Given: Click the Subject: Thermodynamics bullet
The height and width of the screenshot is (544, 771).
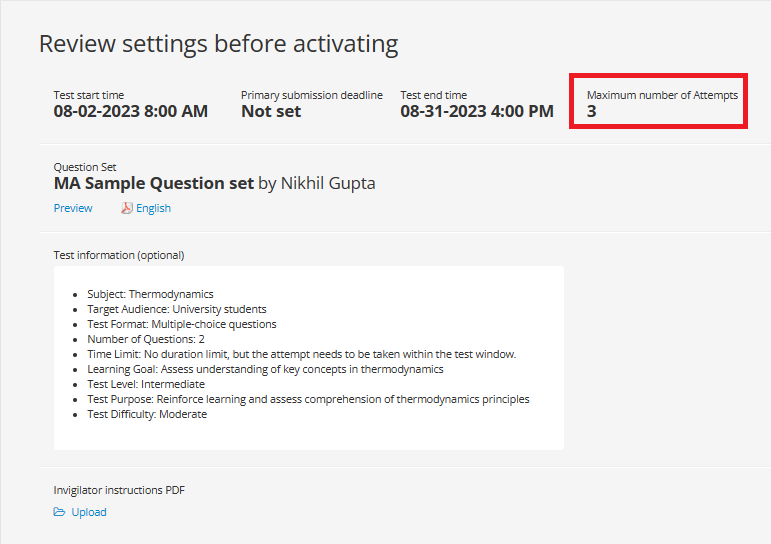Looking at the screenshot, I should click(150, 294).
